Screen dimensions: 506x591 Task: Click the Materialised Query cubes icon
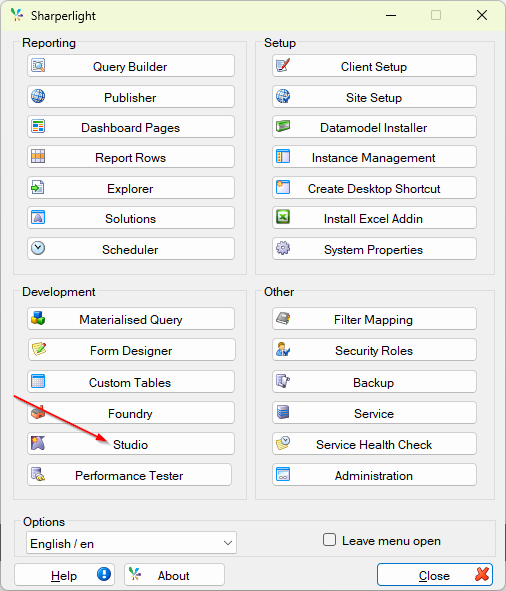(x=38, y=318)
